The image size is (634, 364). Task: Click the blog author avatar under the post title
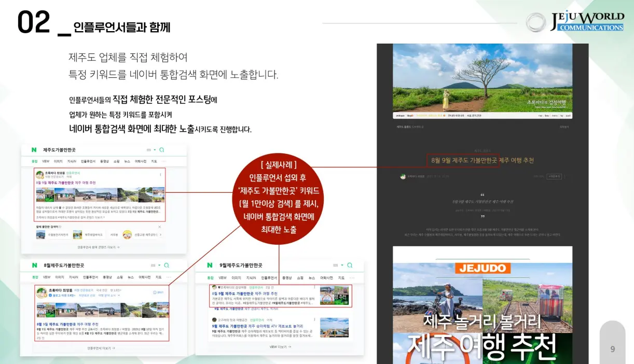[403, 176]
